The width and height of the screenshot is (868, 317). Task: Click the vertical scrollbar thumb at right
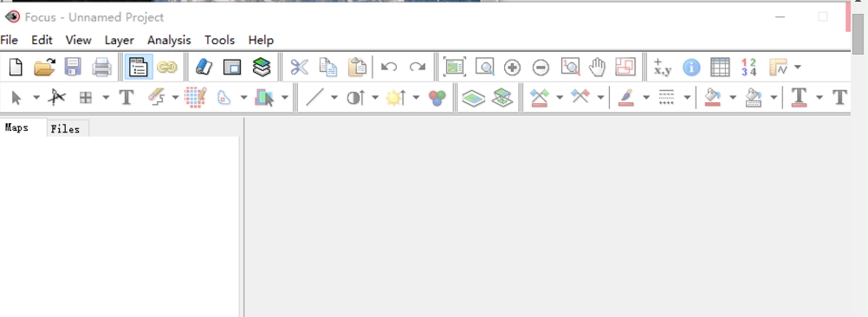click(x=858, y=35)
